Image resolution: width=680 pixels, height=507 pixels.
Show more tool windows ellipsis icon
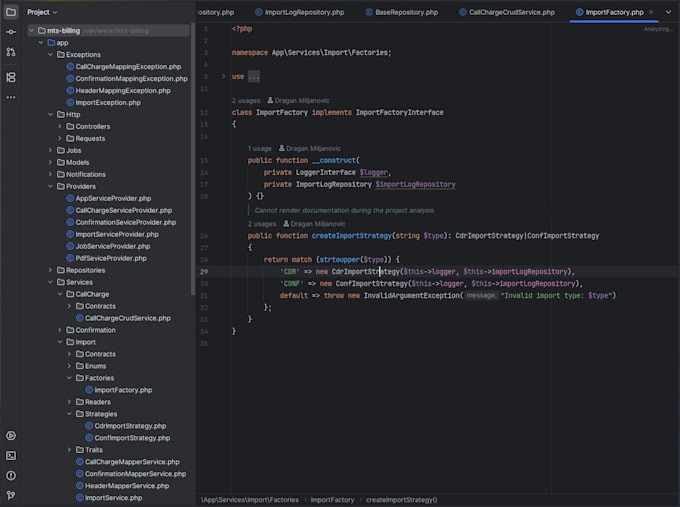(x=11, y=97)
